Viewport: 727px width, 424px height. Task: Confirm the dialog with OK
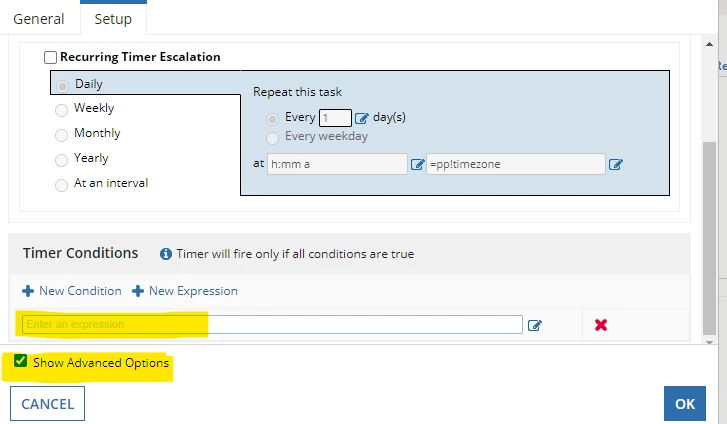[x=685, y=404]
